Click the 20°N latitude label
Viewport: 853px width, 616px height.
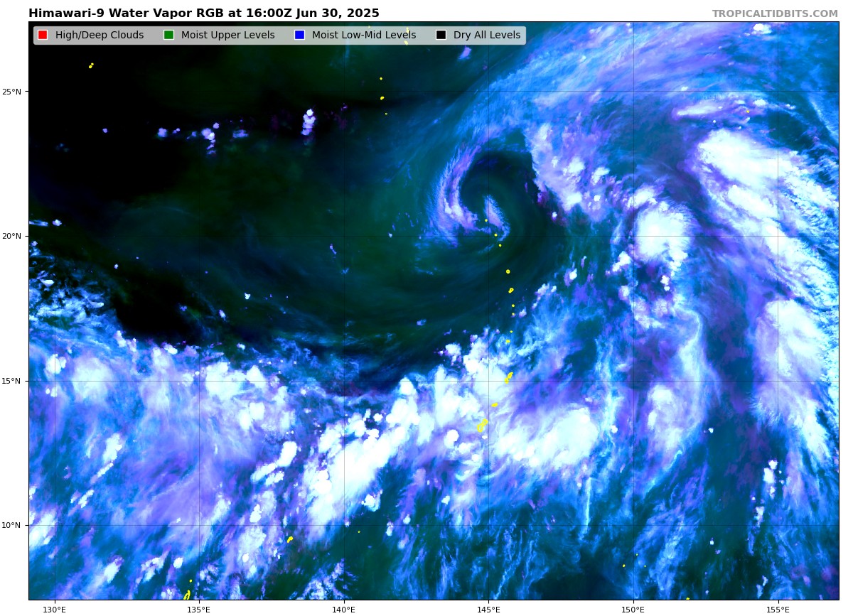(x=11, y=236)
